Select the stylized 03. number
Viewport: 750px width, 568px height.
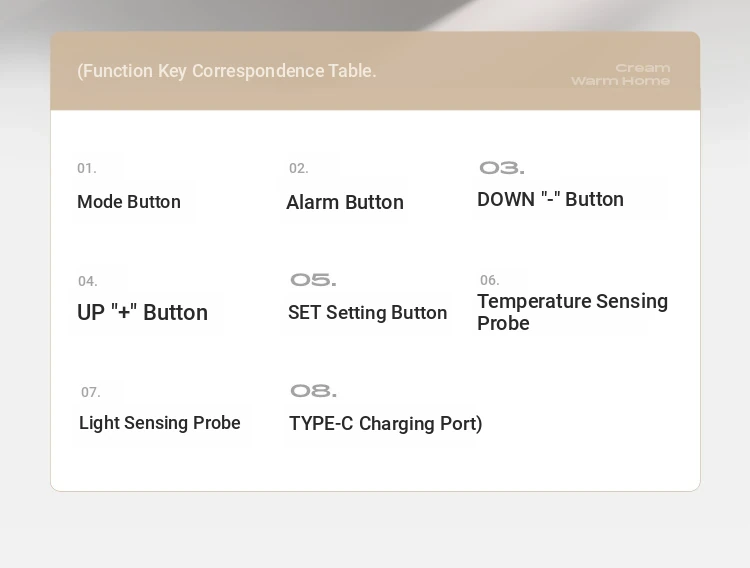point(502,168)
